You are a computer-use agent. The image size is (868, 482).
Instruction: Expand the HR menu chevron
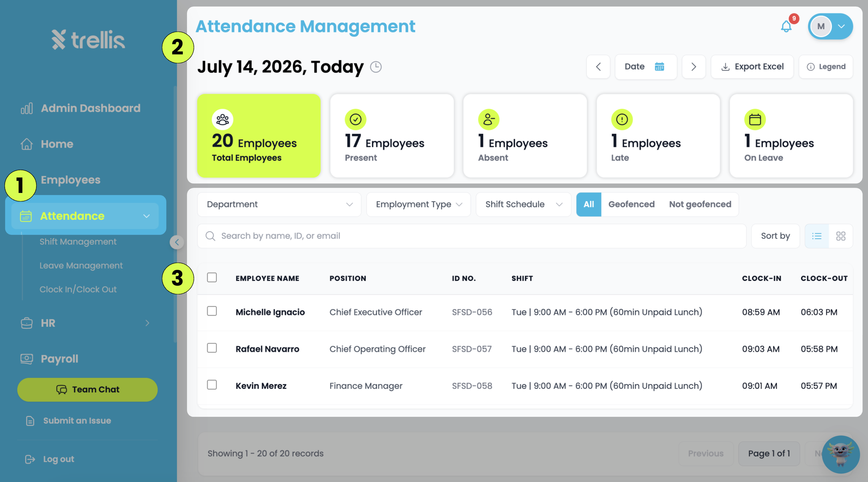point(147,323)
